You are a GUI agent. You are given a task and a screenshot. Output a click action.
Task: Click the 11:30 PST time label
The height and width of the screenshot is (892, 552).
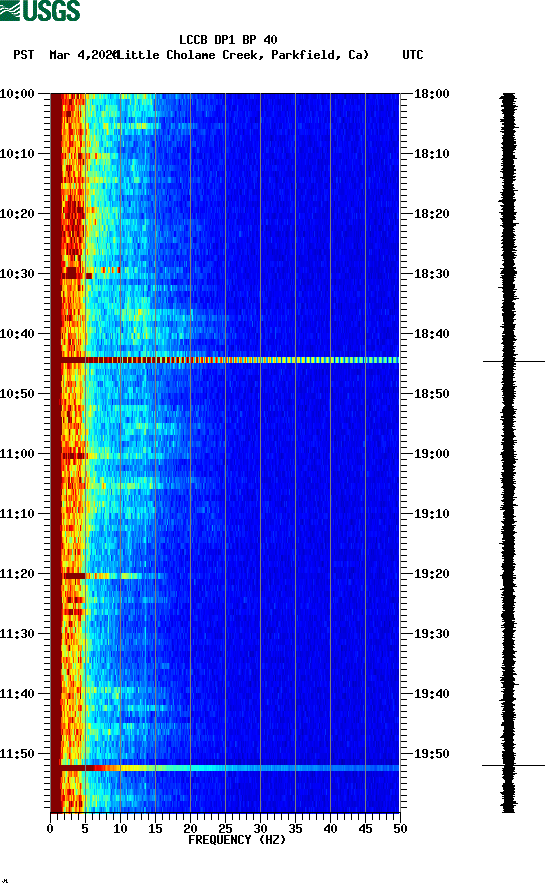click(17, 634)
